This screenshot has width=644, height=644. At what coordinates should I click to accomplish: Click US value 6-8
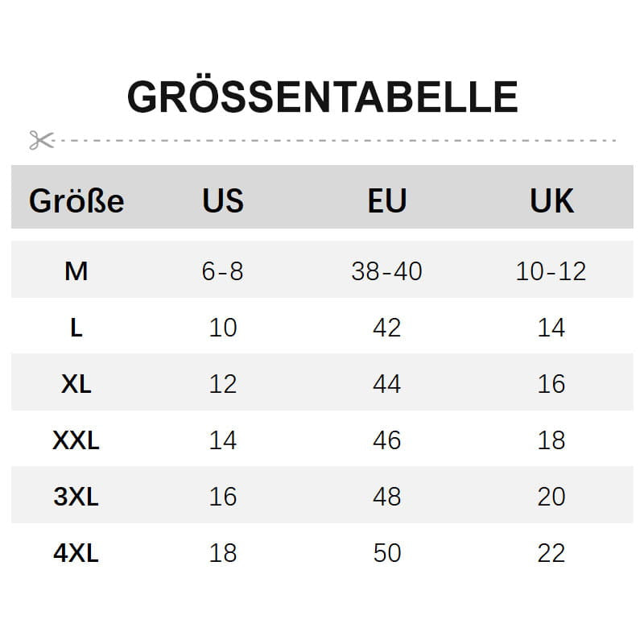[x=223, y=271]
